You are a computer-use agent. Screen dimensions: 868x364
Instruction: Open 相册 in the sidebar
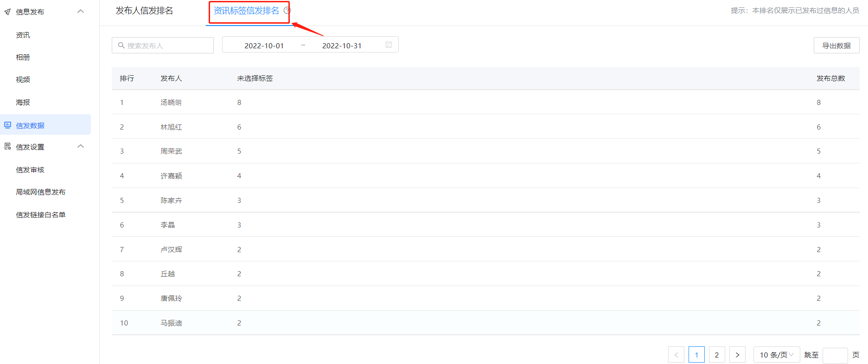23,57
